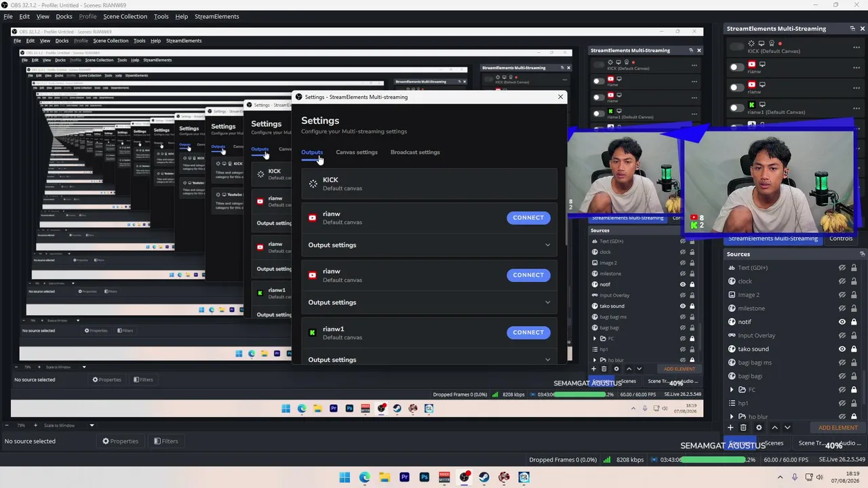Move source up with the Sources up arrow

click(774, 428)
